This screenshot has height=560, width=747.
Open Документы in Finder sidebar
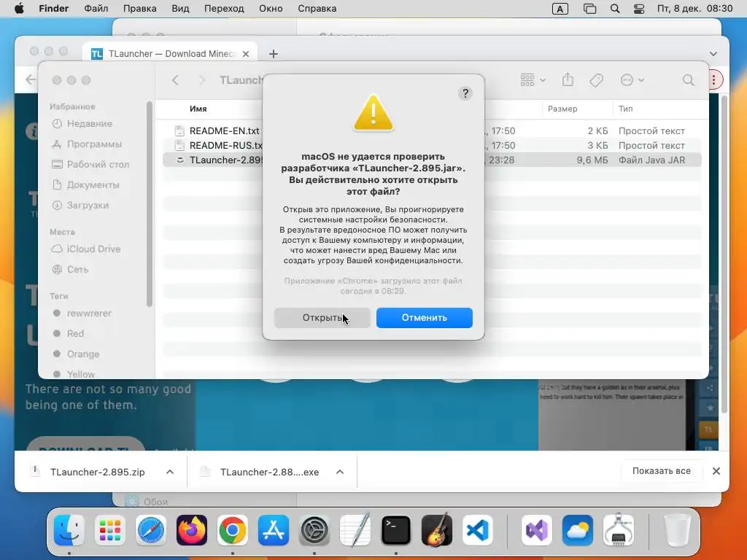85,184
